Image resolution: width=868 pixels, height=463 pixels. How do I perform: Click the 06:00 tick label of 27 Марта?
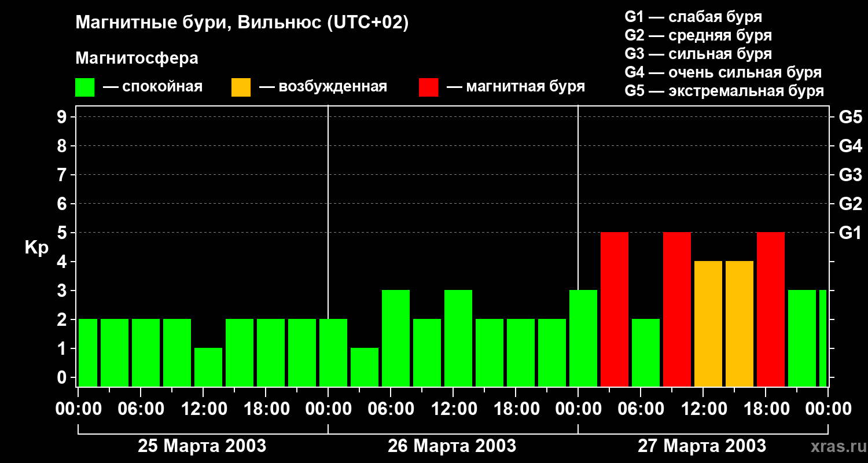tap(641, 409)
